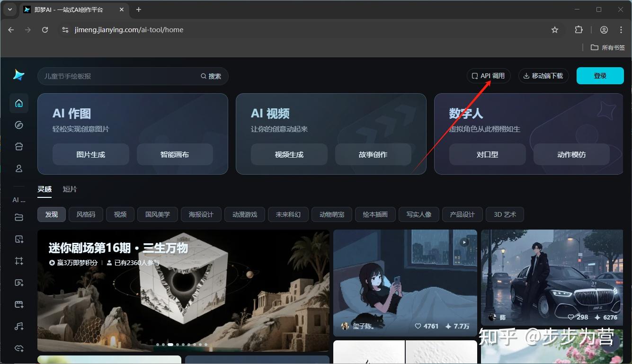Select the 动漫游戏 category filter
Screen dimensions: 632x364
click(x=245, y=214)
